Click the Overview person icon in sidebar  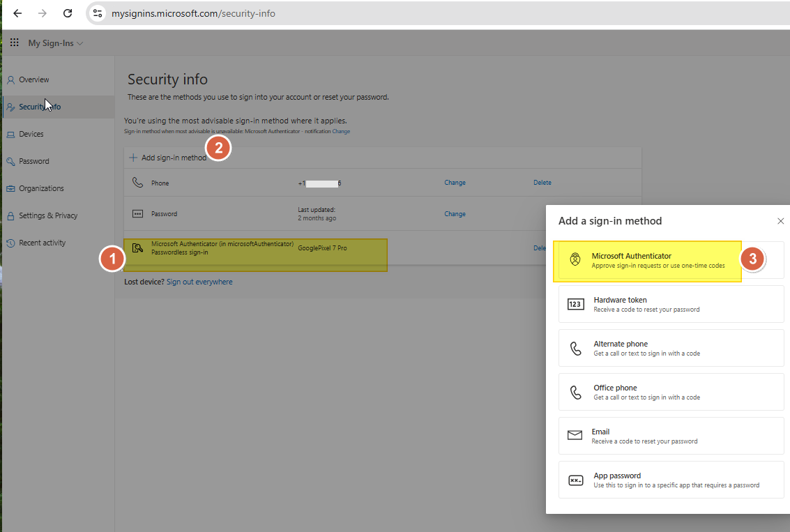coord(10,79)
